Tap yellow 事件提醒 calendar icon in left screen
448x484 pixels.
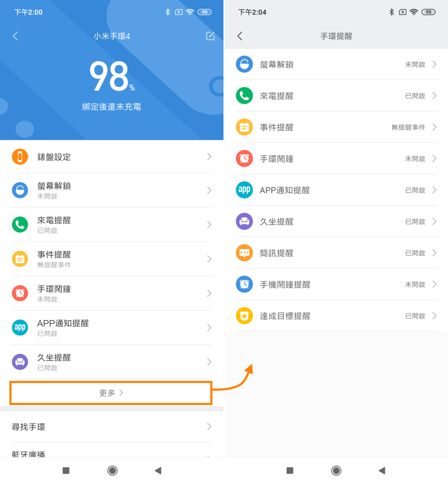click(x=20, y=259)
